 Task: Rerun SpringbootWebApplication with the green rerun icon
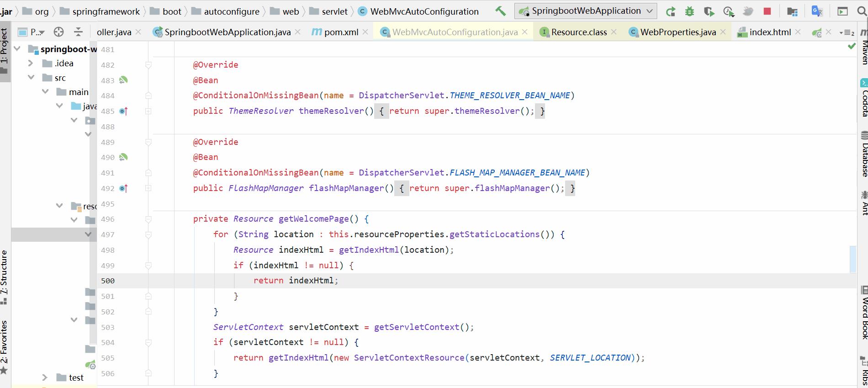670,11
